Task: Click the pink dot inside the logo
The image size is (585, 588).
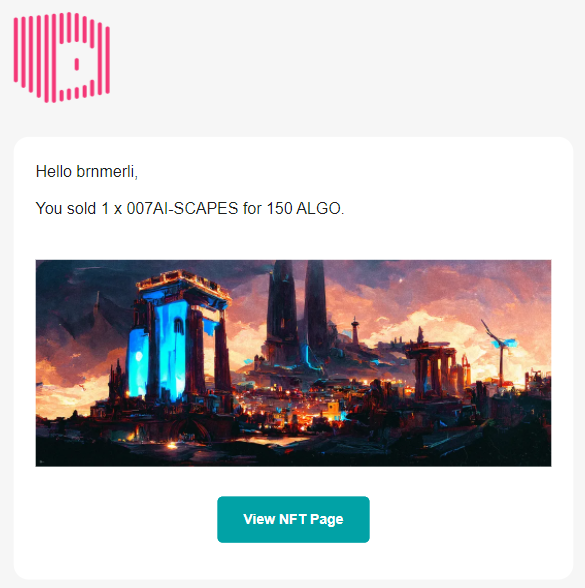Action: point(77,64)
